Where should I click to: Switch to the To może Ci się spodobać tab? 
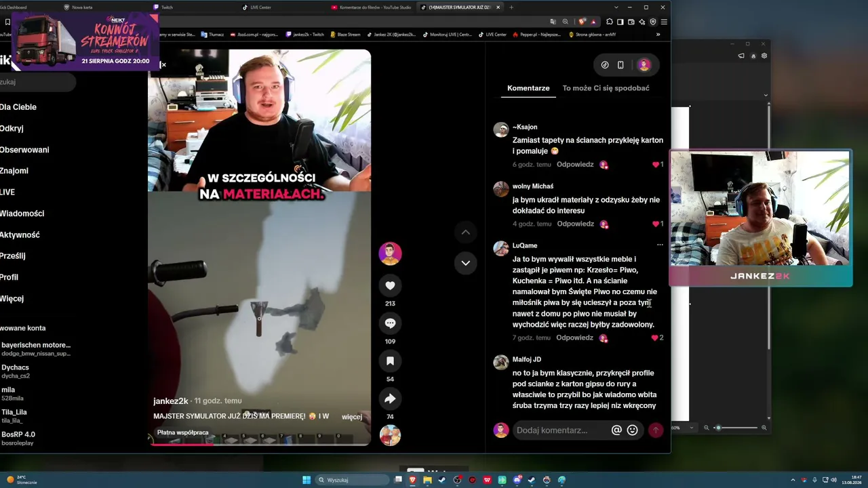pos(606,88)
